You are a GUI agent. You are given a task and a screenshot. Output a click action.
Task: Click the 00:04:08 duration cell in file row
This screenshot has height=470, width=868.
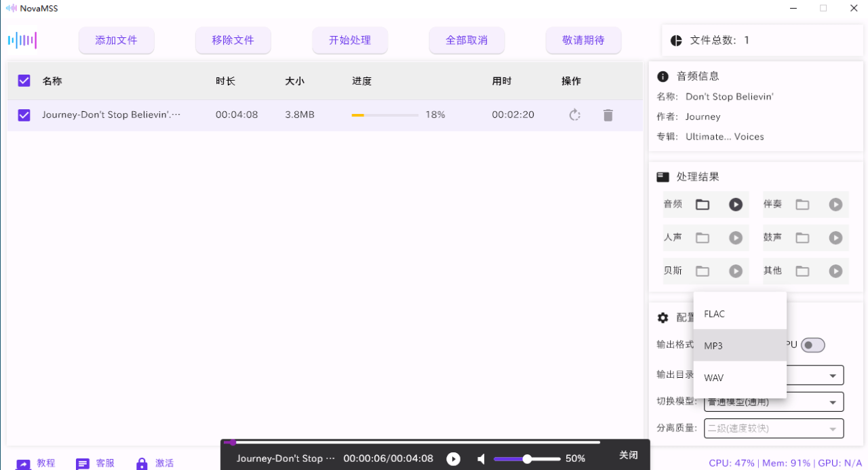tap(237, 115)
